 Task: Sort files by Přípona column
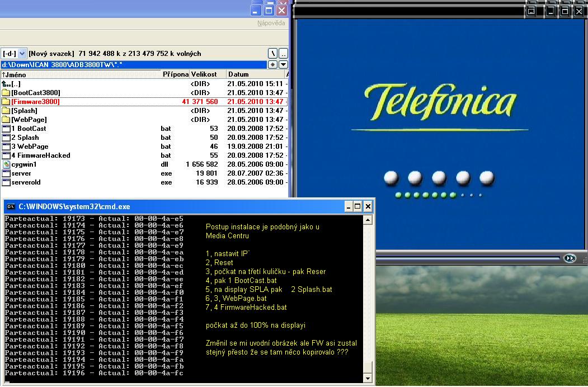coord(175,74)
